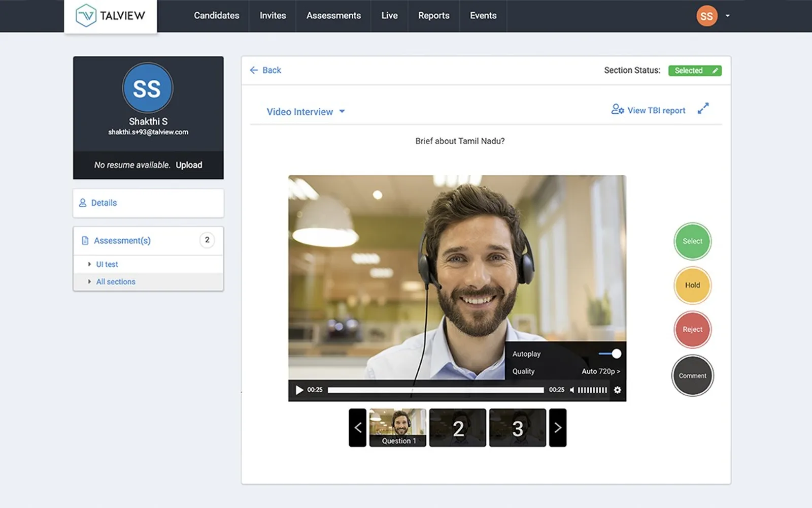Image resolution: width=812 pixels, height=508 pixels.
Task: Show previous question thumbnails
Action: coord(357,428)
